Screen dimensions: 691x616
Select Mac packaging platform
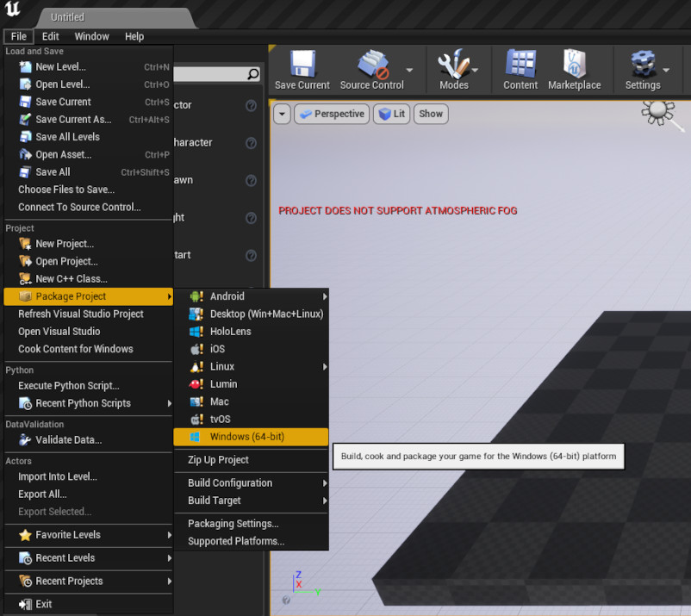tap(252, 401)
